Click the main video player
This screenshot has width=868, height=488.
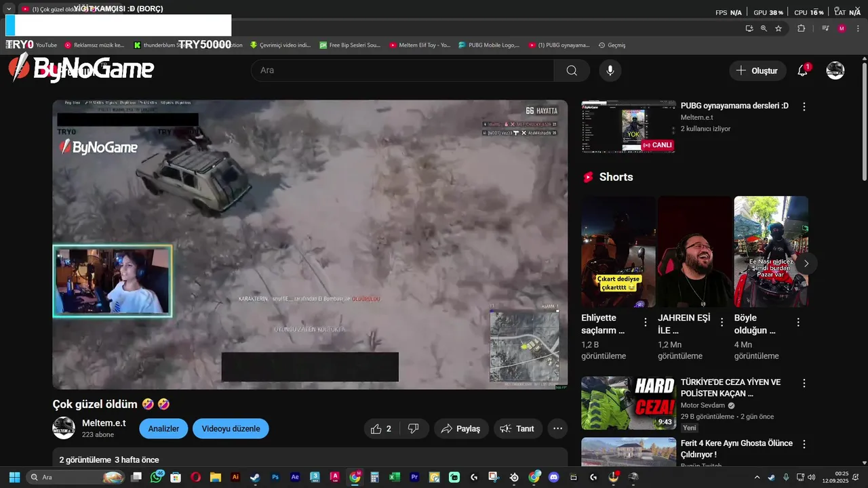(310, 245)
